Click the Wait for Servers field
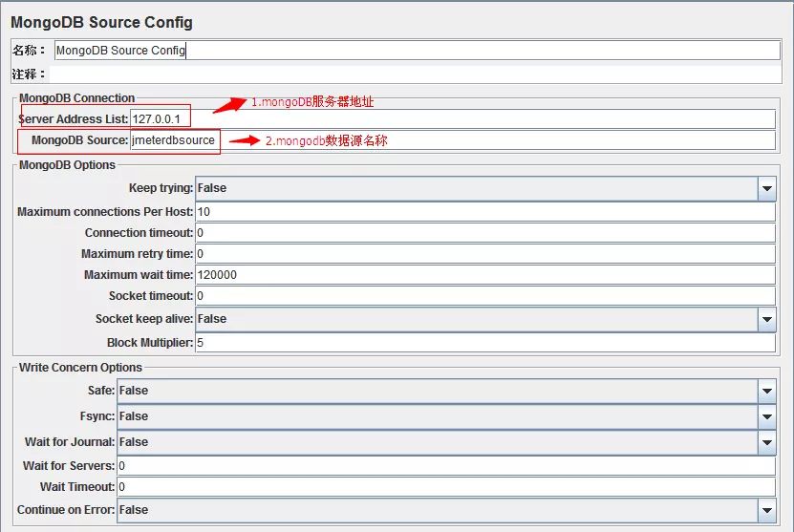Image resolution: width=794 pixels, height=532 pixels. [x=446, y=466]
